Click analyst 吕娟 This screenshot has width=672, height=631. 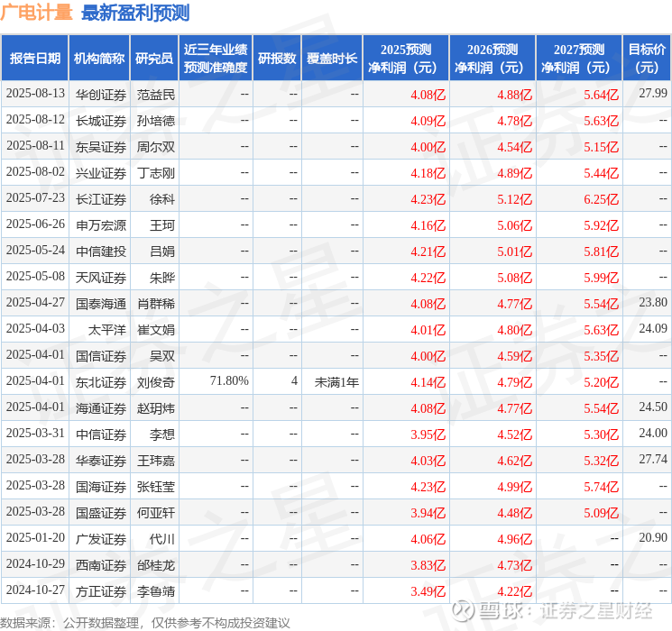pyautogui.click(x=162, y=251)
